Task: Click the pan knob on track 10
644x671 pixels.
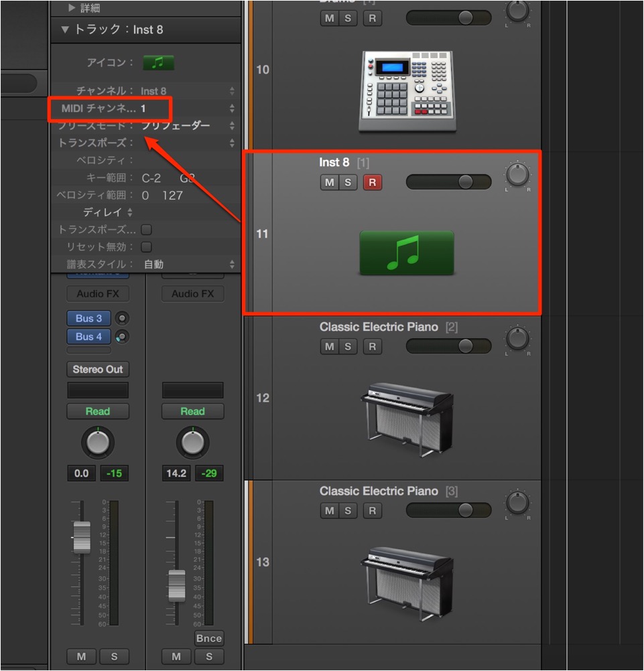Action: click(x=517, y=11)
